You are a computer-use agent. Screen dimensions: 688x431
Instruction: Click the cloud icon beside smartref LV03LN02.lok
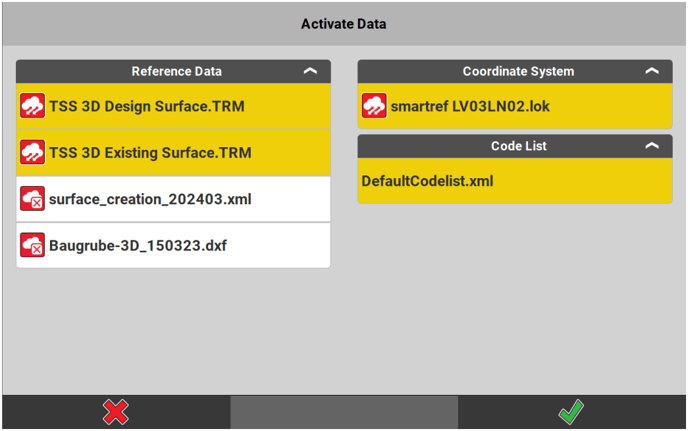click(374, 106)
